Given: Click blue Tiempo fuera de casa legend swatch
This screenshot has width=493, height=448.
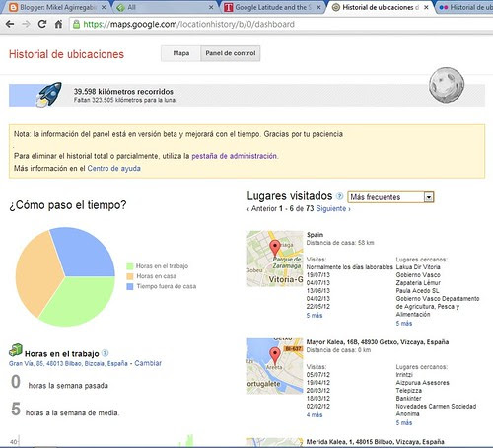Looking at the screenshot, I should point(130,286).
